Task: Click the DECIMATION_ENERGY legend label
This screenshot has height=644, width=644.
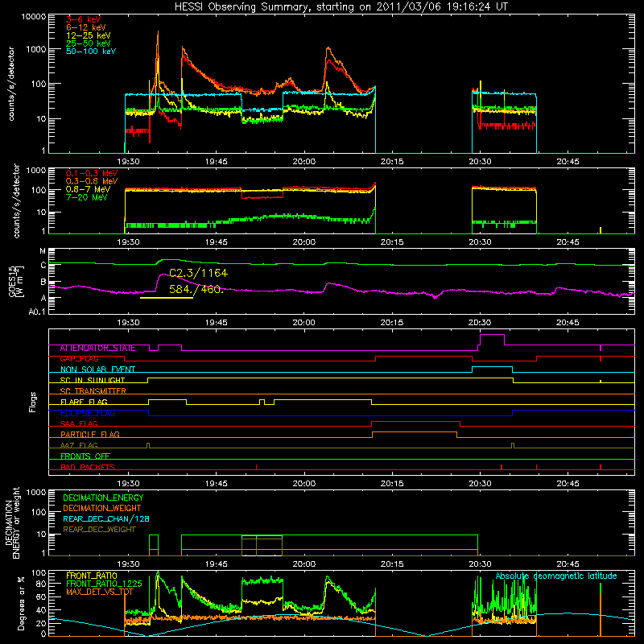Action: pyautogui.click(x=103, y=497)
